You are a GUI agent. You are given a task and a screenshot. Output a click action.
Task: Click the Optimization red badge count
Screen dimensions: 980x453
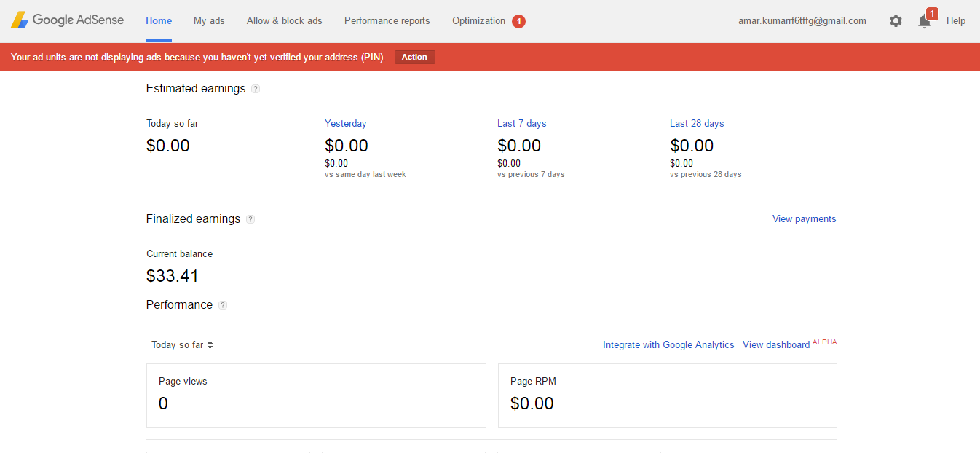[518, 21]
